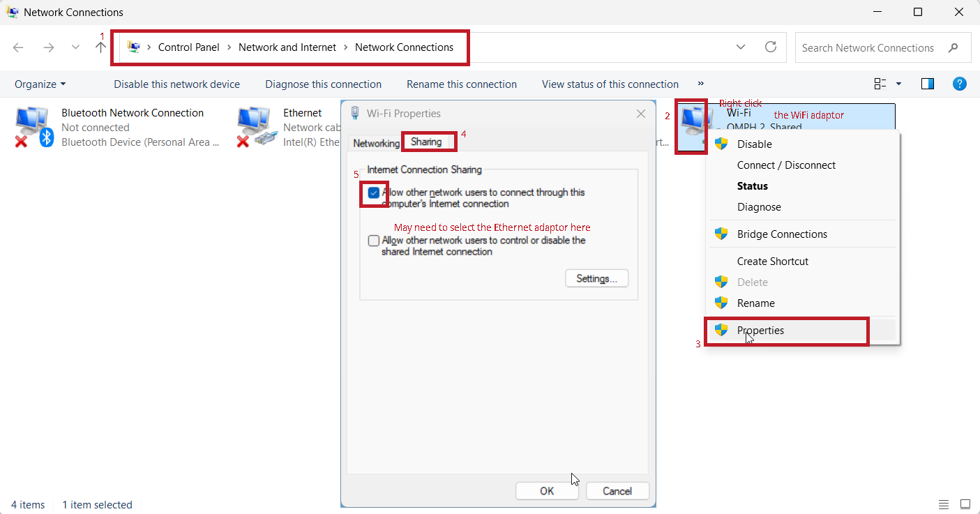Open the Settings... button in Sharing
This screenshot has height=514, width=980.
[596, 279]
